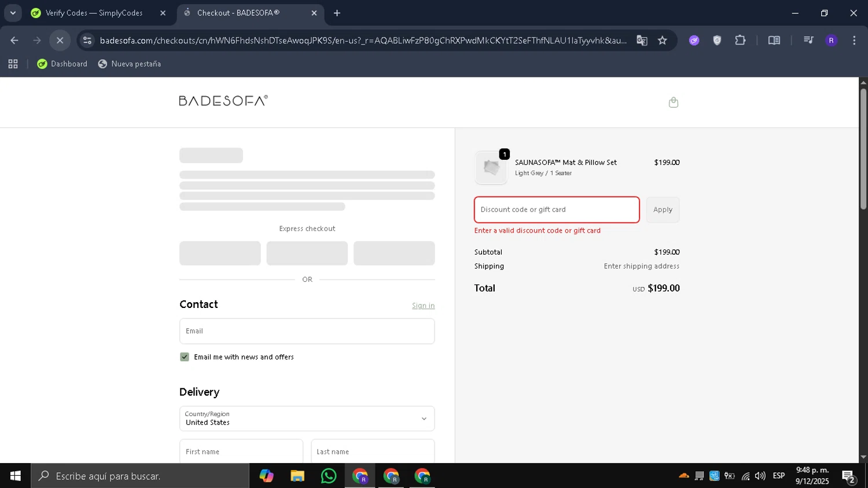Image resolution: width=868 pixels, height=488 pixels.
Task: Open the volume icon in system tray
Action: [760, 476]
